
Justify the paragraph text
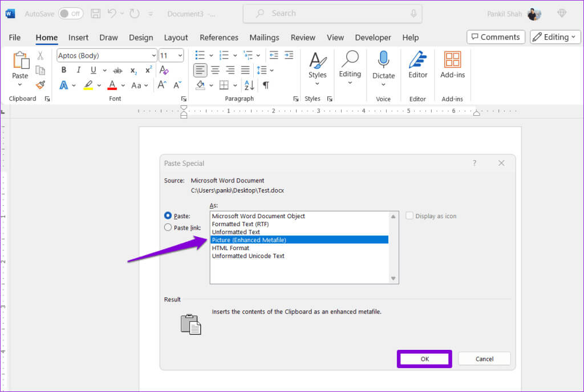(245, 70)
